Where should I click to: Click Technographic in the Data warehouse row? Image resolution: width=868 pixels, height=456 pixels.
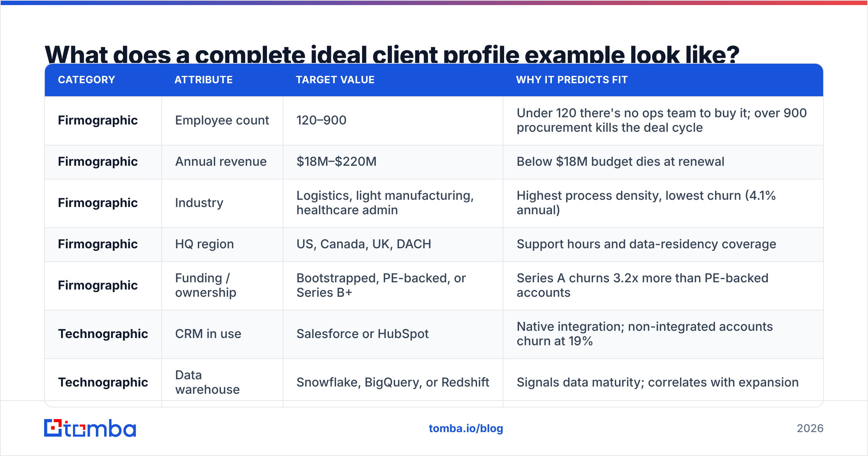pyautogui.click(x=103, y=382)
